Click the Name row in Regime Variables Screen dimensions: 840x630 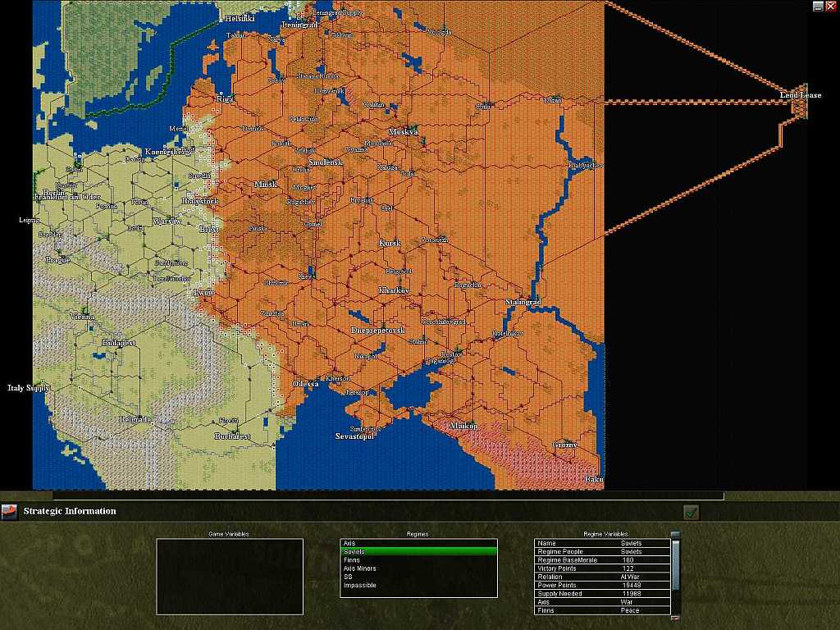(602, 543)
